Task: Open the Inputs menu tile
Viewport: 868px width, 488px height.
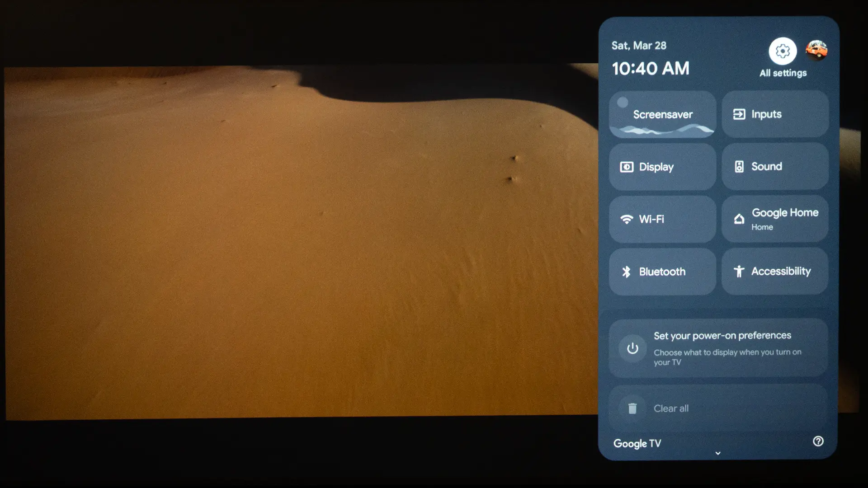Action: [x=775, y=114]
